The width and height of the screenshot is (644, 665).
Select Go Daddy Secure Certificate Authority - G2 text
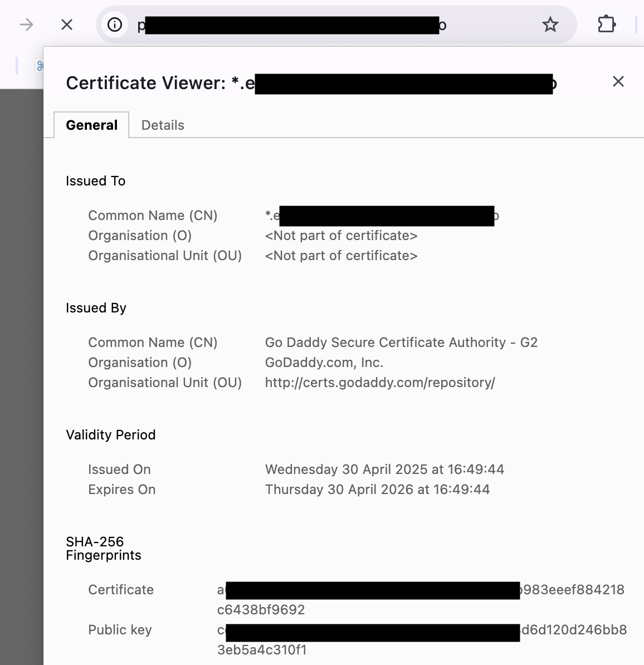[401, 343]
